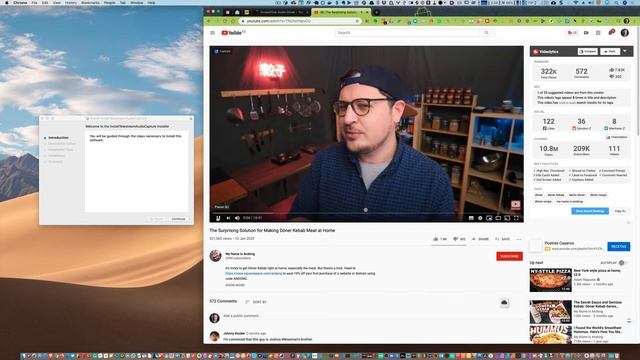
Task: Open player settings gear
Action: 480,218
